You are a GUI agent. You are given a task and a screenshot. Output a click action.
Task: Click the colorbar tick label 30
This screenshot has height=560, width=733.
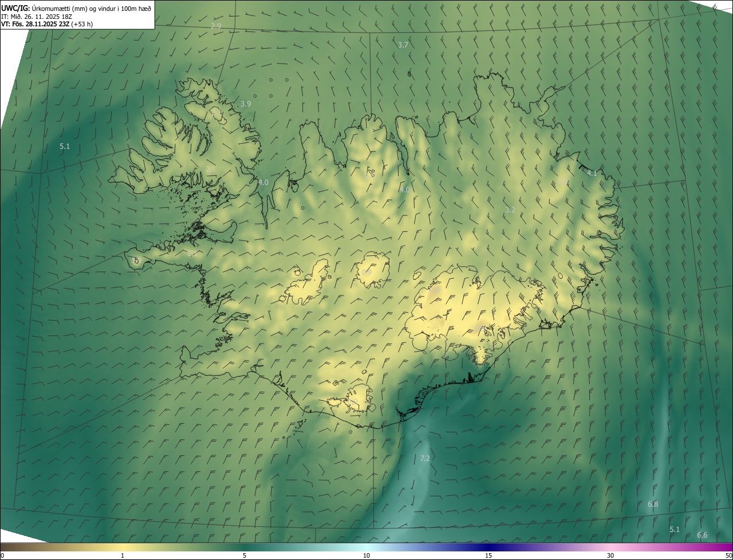pyautogui.click(x=610, y=555)
